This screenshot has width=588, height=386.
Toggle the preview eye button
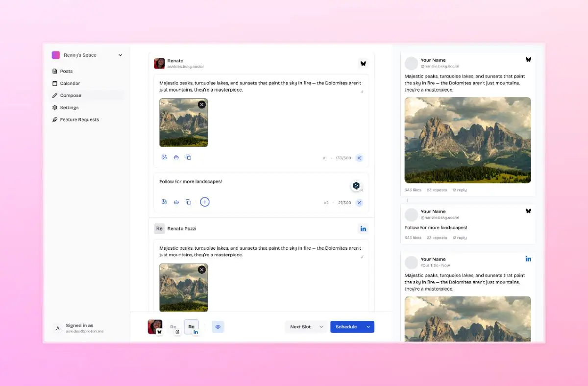(218, 327)
